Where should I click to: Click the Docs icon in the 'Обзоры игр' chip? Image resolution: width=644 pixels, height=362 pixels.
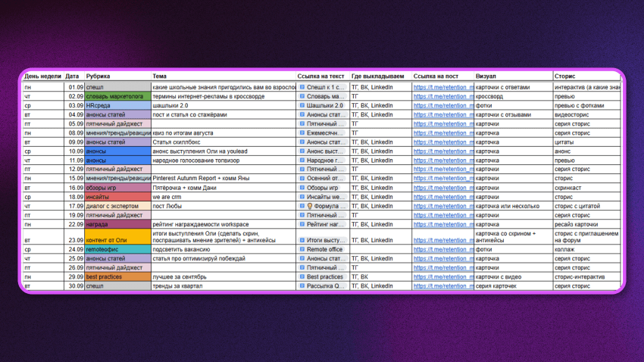302,188
